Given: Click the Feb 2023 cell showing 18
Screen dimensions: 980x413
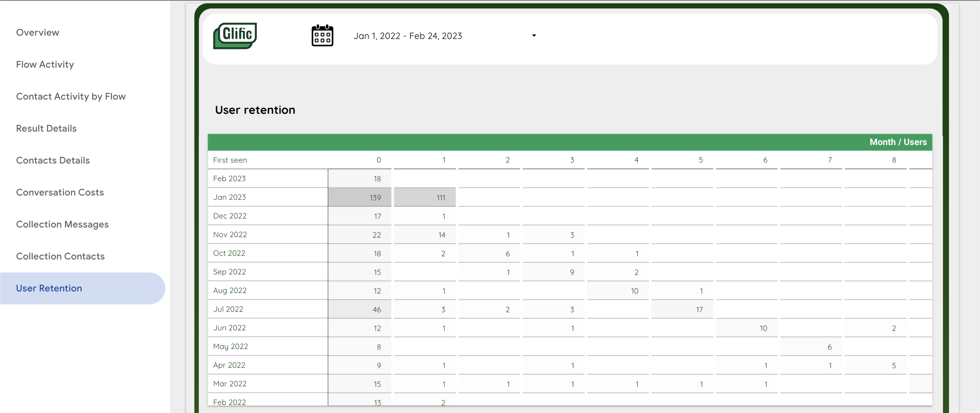Looking at the screenshot, I should [x=360, y=179].
